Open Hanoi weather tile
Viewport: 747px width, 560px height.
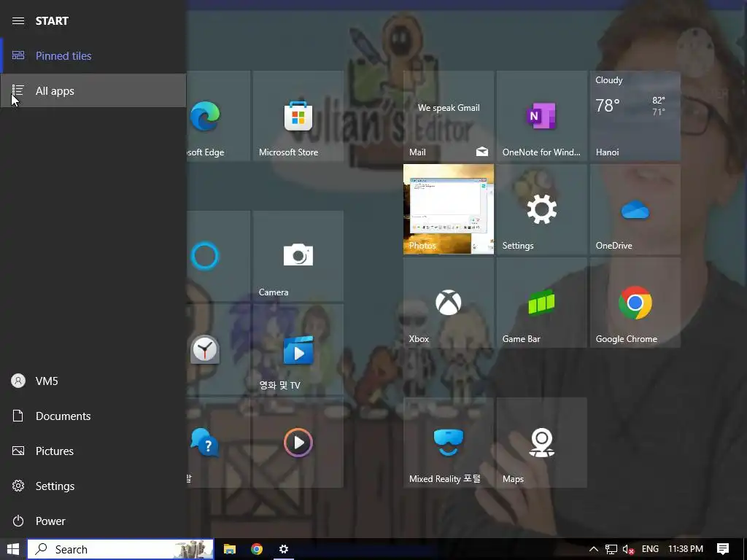(x=635, y=116)
